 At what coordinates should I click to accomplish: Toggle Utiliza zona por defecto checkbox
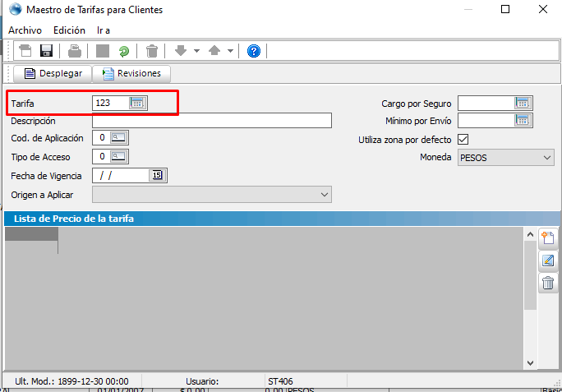(463, 140)
